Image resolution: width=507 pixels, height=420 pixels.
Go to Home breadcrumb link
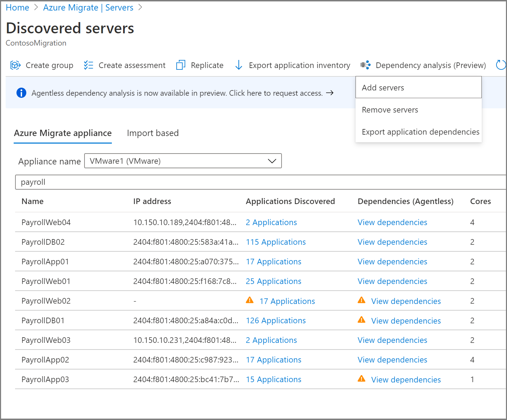[18, 8]
